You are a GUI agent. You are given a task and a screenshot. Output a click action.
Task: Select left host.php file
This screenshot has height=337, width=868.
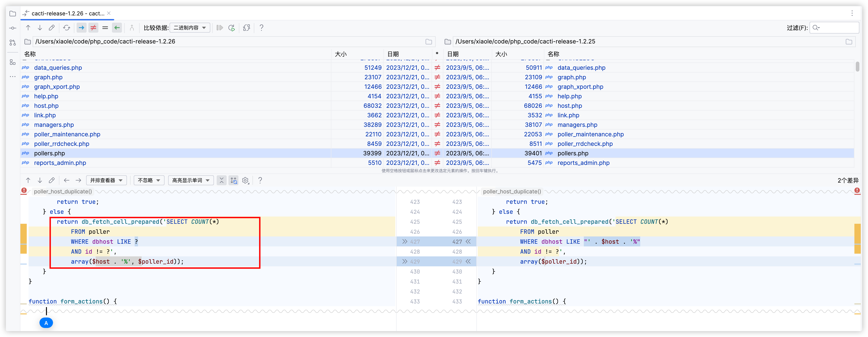pos(46,106)
